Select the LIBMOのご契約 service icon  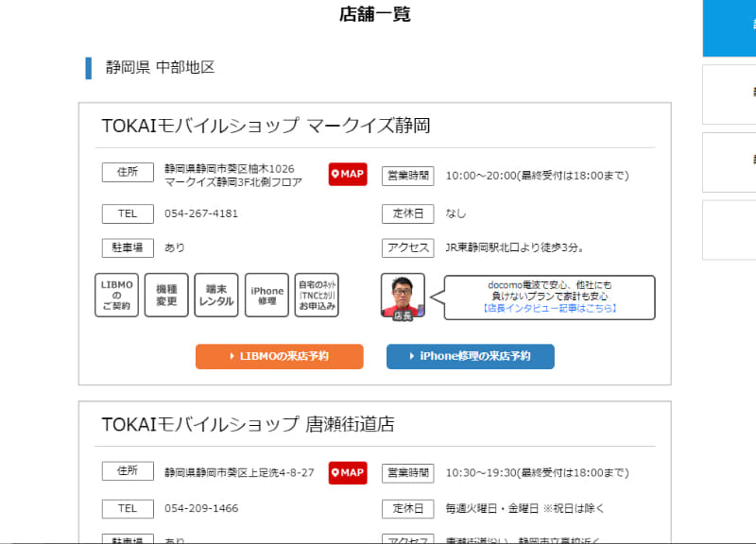pyautogui.click(x=116, y=295)
